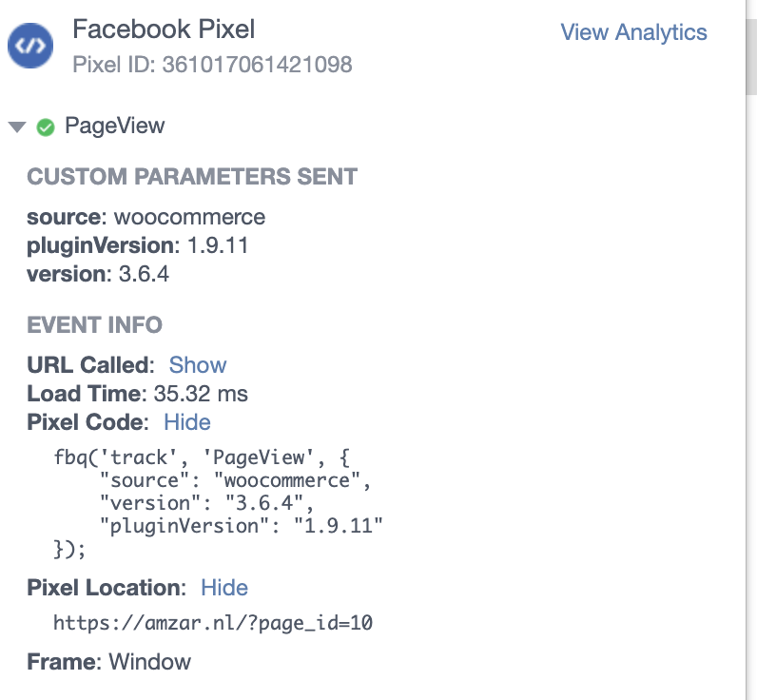Viewport: 757px width, 700px height.
Task: Click the amzar.nl pixel location URL
Action: [213, 624]
